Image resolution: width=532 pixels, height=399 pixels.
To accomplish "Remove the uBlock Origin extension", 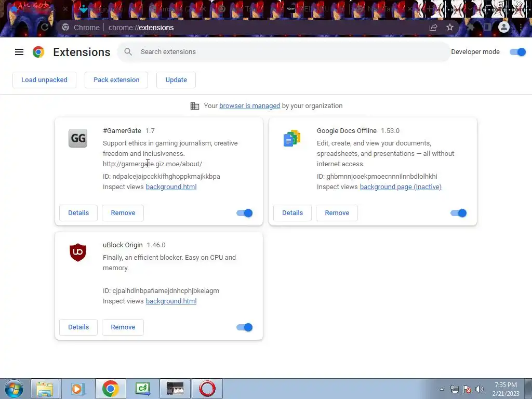I will click(x=123, y=327).
